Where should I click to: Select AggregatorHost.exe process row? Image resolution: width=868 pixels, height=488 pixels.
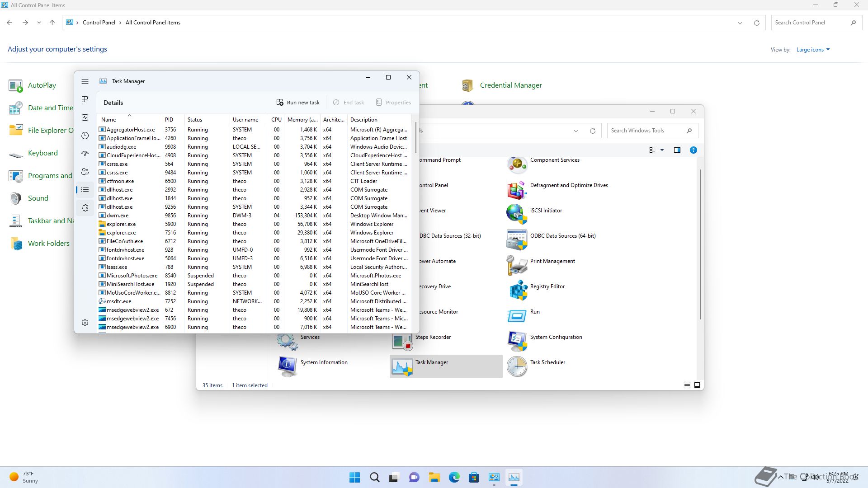pos(255,130)
